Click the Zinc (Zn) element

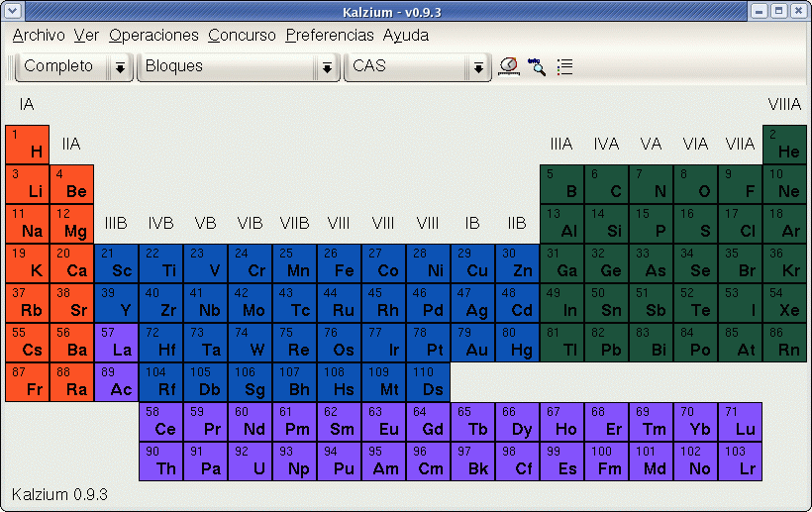517,263
